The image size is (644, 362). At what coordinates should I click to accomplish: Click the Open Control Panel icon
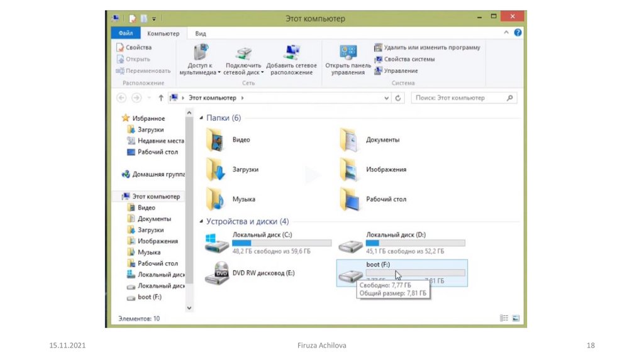(x=348, y=52)
